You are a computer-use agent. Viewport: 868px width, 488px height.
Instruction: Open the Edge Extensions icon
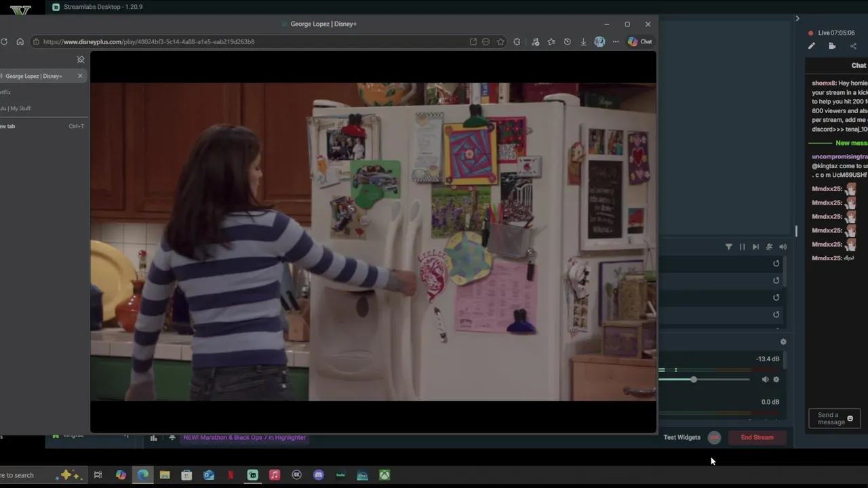(x=517, y=41)
